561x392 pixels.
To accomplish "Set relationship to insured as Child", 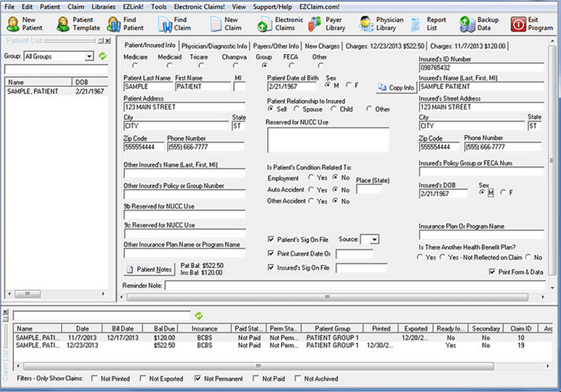I will click(x=334, y=109).
